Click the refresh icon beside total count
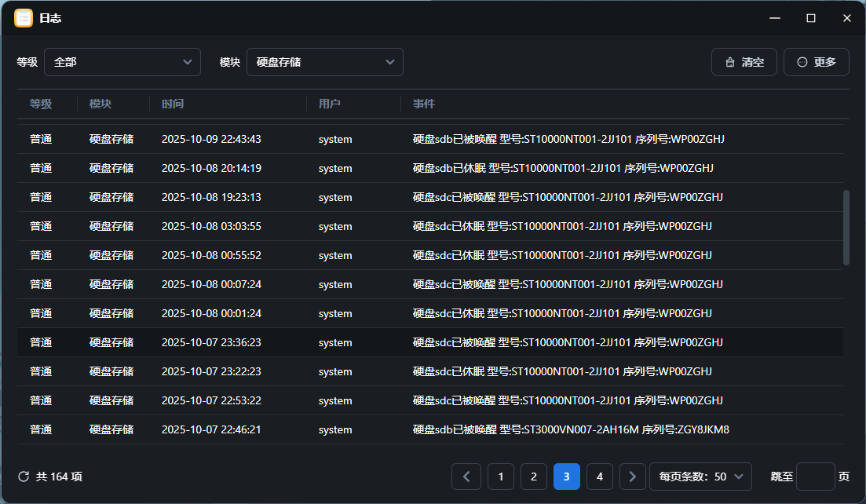Image resolution: width=866 pixels, height=504 pixels. click(24, 477)
